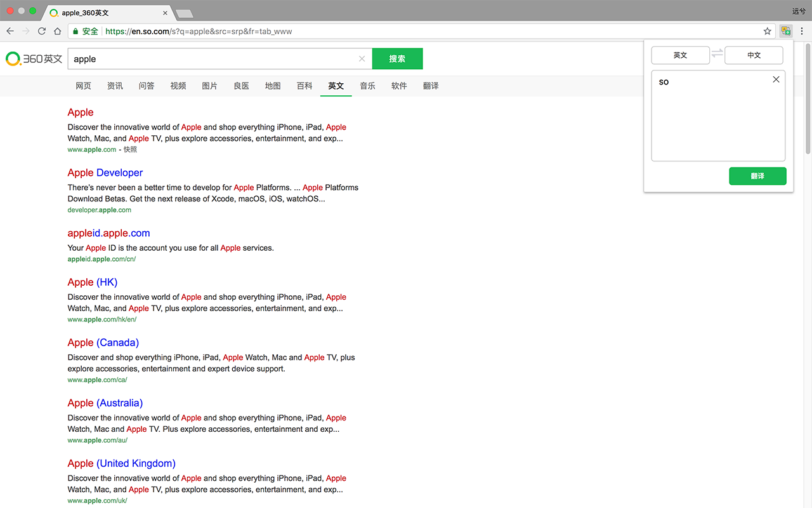812x508 pixels.
Task: Click the browser forward arrow
Action: tap(26, 31)
